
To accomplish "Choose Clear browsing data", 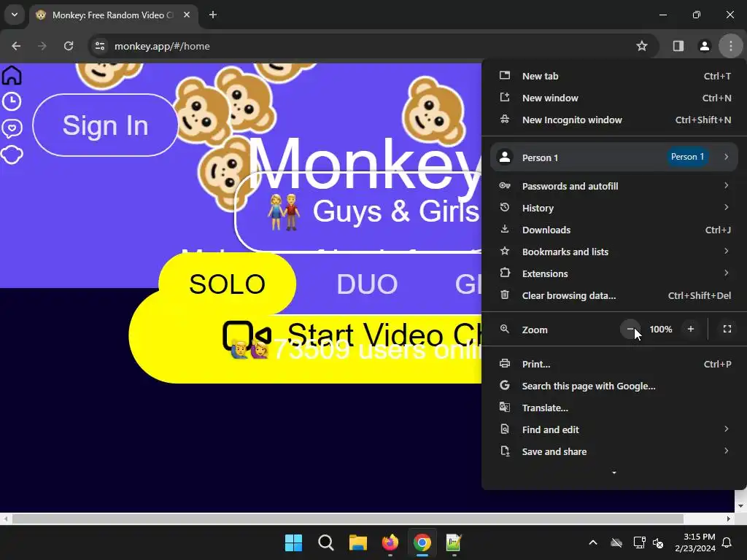I will pos(614,296).
